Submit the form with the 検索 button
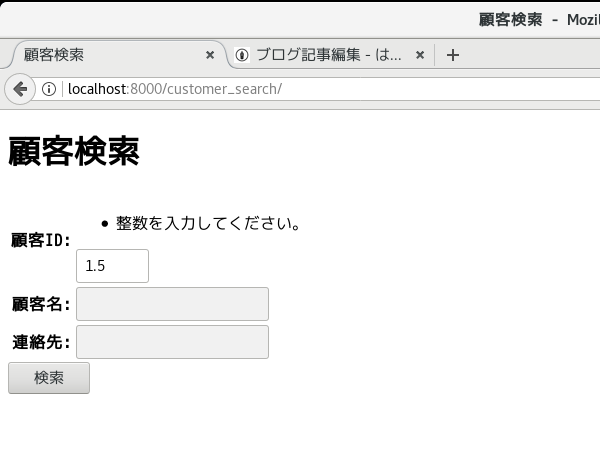600x450 pixels. coord(49,378)
